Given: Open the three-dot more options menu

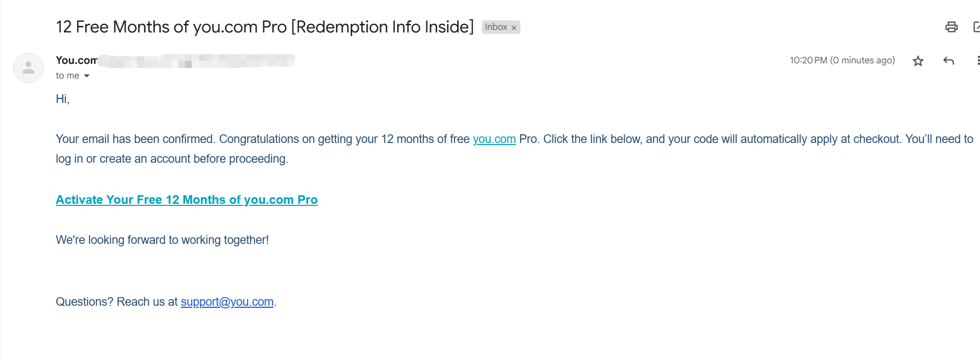Looking at the screenshot, I should point(977,61).
